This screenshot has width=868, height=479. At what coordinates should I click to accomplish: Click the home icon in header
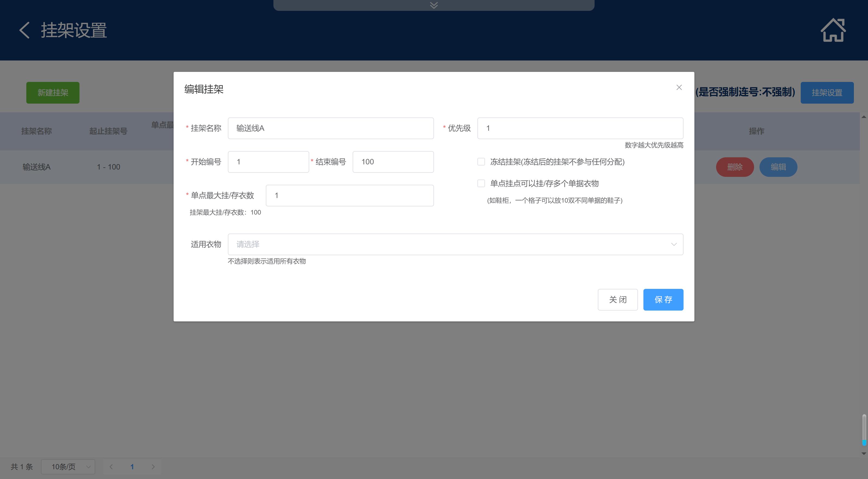click(x=833, y=30)
